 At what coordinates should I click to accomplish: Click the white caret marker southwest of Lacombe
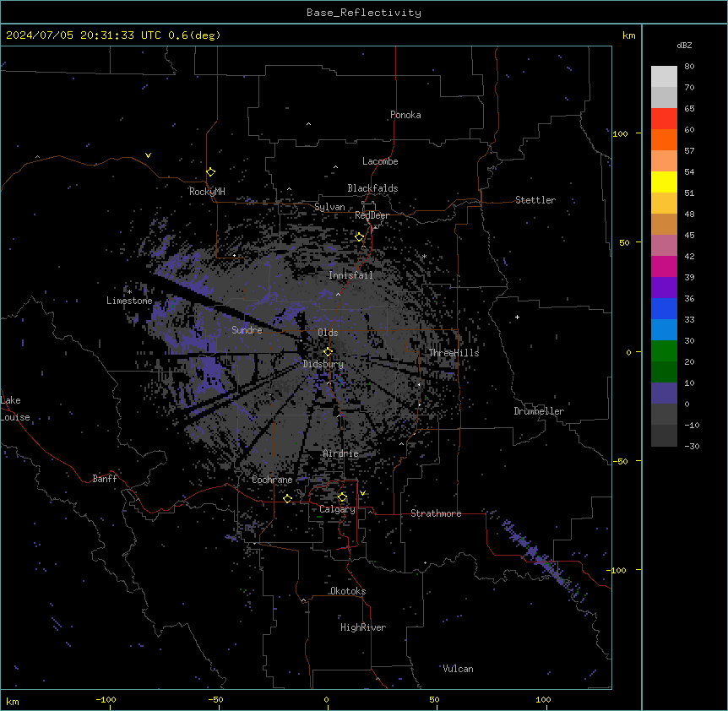(335, 167)
